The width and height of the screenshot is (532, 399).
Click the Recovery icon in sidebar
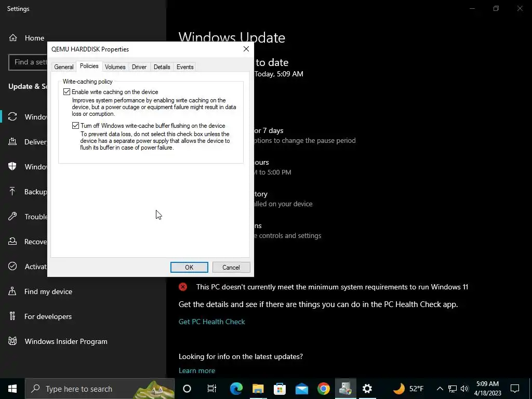pyautogui.click(x=12, y=241)
